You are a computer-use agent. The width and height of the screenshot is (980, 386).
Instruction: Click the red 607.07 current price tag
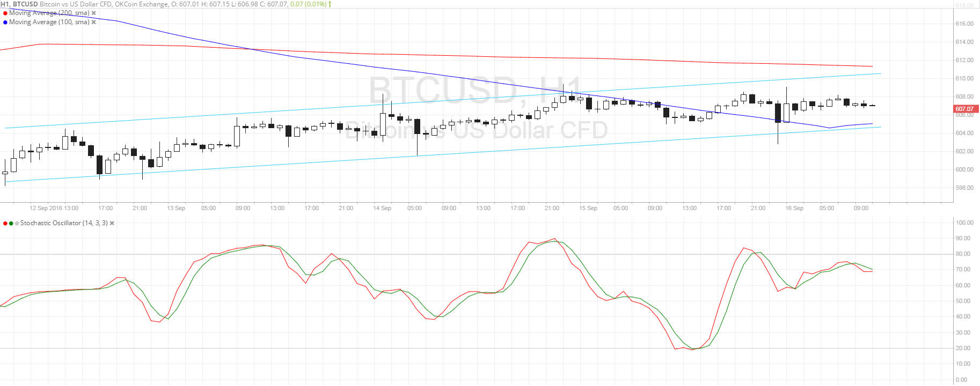pos(967,109)
